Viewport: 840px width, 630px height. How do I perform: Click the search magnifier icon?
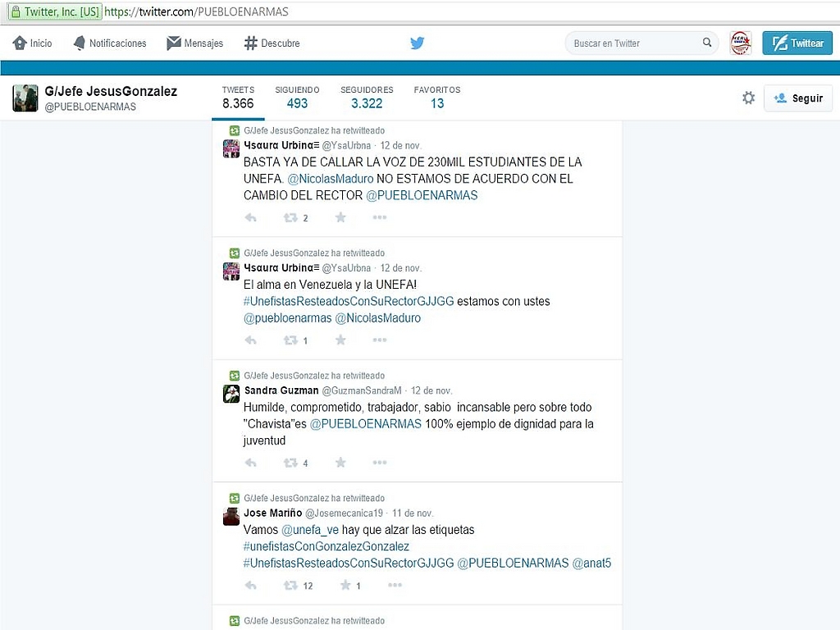point(707,43)
